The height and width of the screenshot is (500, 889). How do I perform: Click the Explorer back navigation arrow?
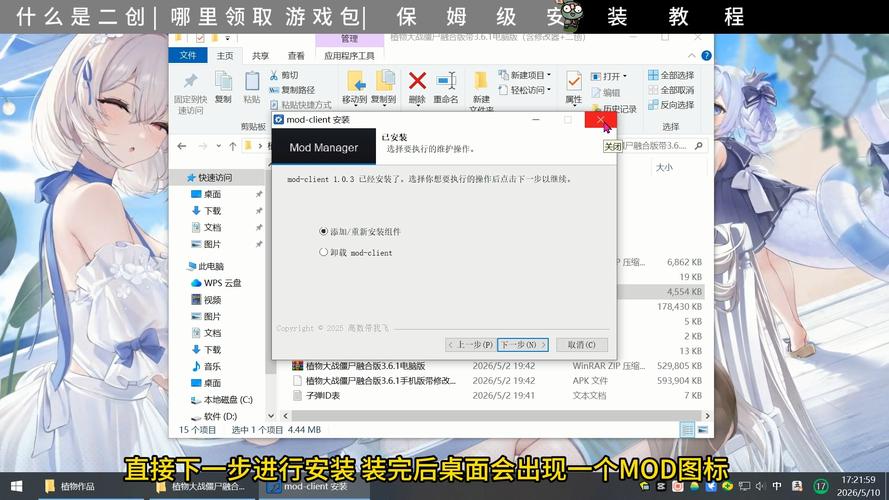coord(182,146)
